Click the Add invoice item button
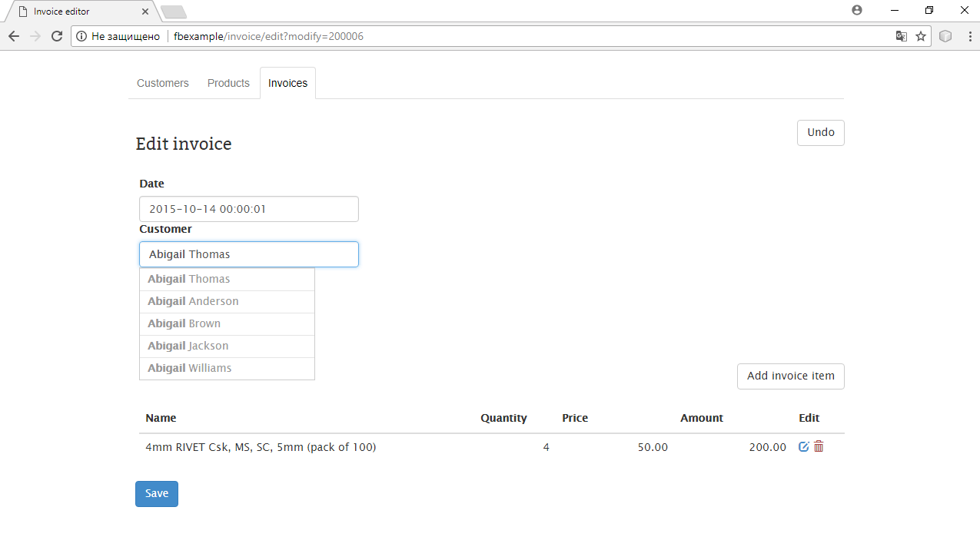This screenshot has height=537, width=980. tap(790, 376)
